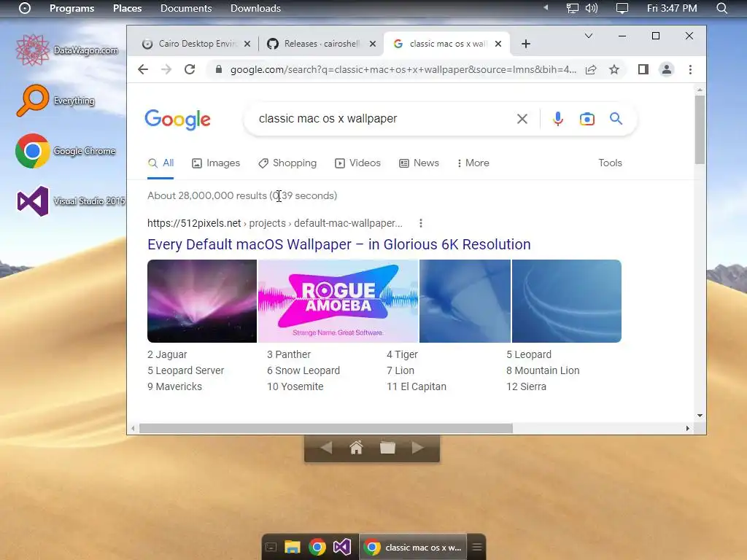Open the Places menu

(x=127, y=8)
